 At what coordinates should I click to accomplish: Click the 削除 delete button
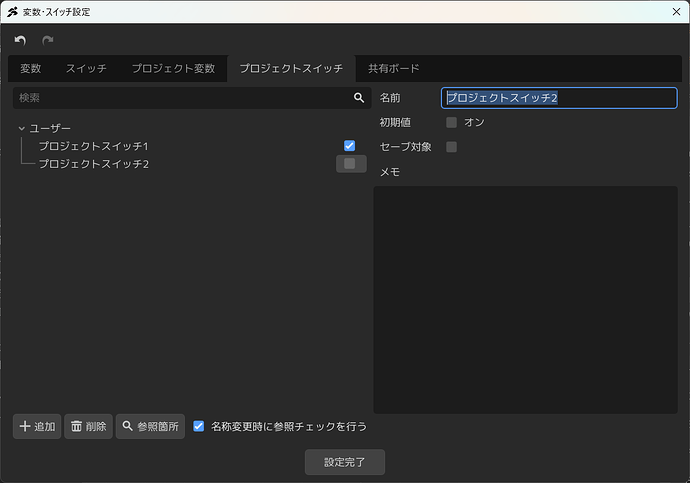(88, 426)
